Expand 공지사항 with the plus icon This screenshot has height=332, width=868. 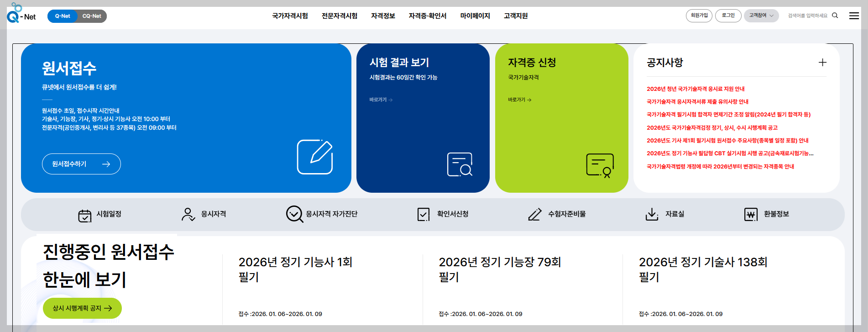822,63
